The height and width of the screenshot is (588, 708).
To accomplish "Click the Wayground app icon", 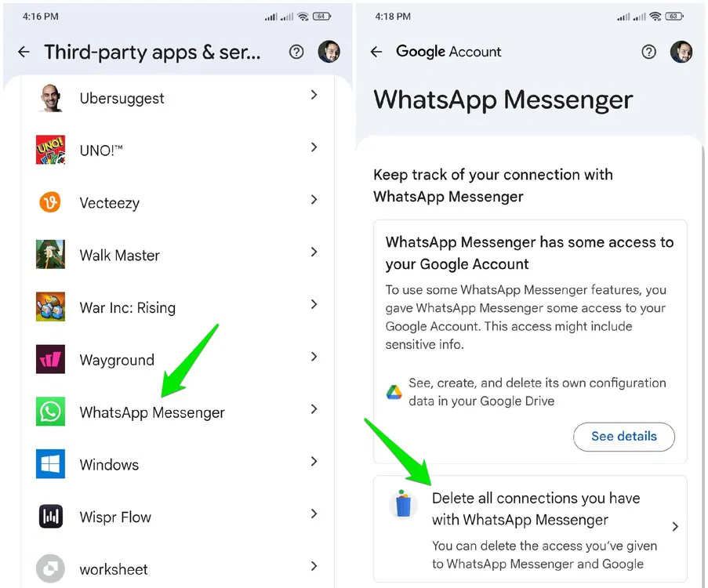I will click(x=50, y=359).
